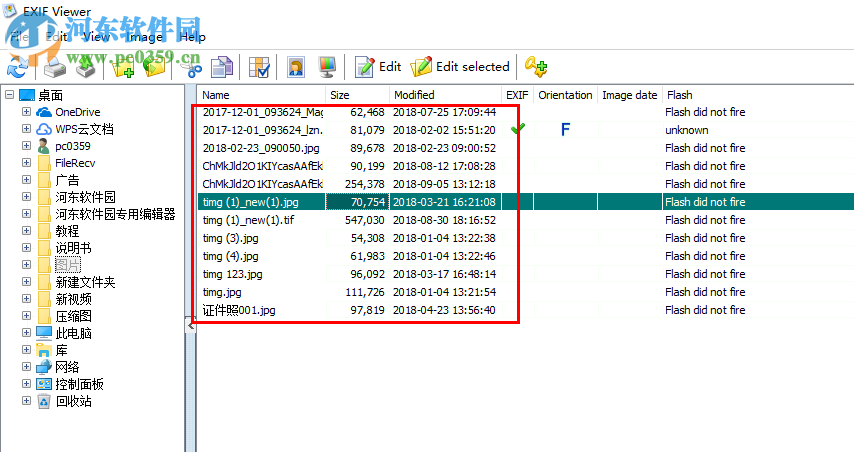Expand the pc0359 user node

click(26, 145)
